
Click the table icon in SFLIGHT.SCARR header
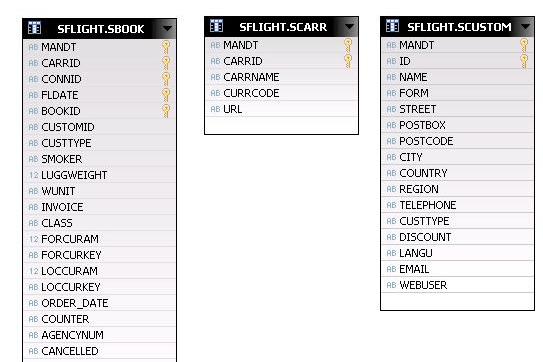tap(216, 26)
